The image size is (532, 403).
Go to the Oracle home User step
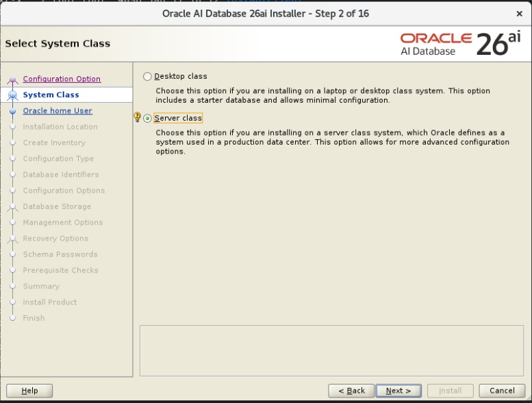click(x=58, y=110)
